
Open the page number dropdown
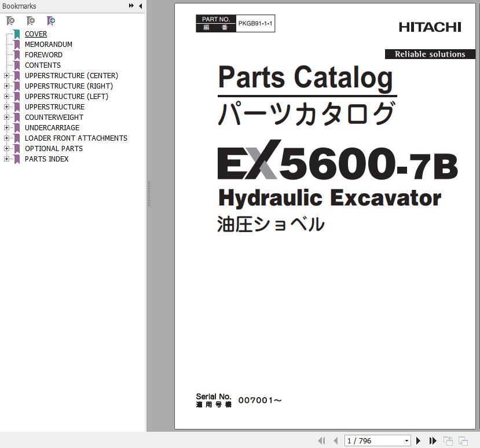point(406,440)
